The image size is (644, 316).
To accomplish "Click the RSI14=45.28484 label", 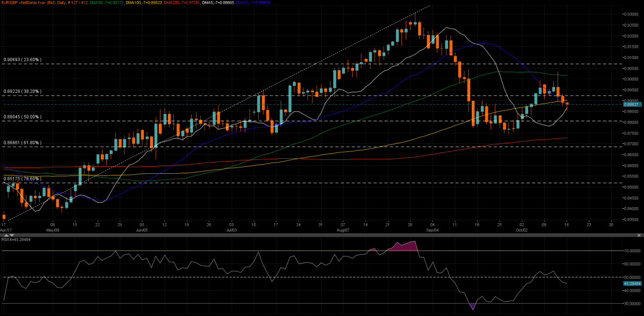I will 17,239.
